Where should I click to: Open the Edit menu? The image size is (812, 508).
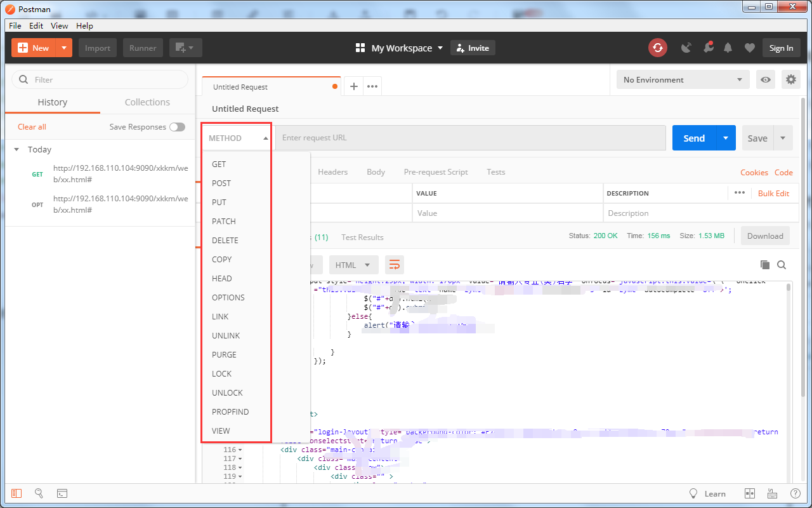pos(36,25)
